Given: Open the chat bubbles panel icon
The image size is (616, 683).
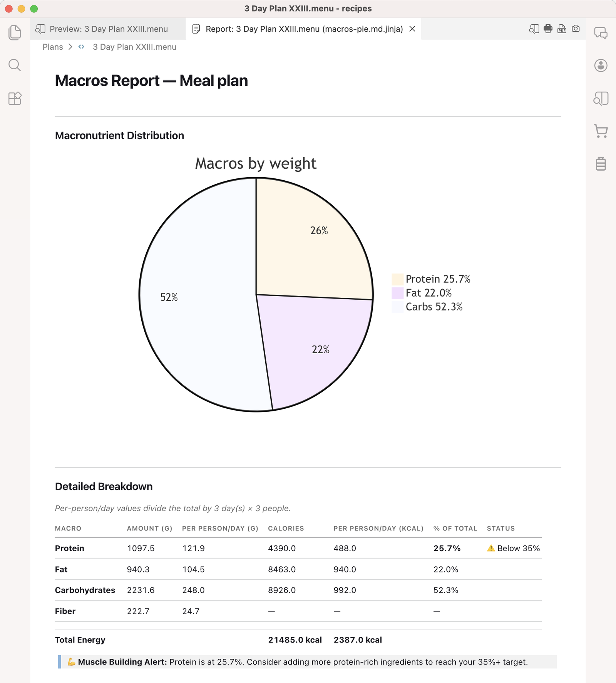Looking at the screenshot, I should click(601, 33).
